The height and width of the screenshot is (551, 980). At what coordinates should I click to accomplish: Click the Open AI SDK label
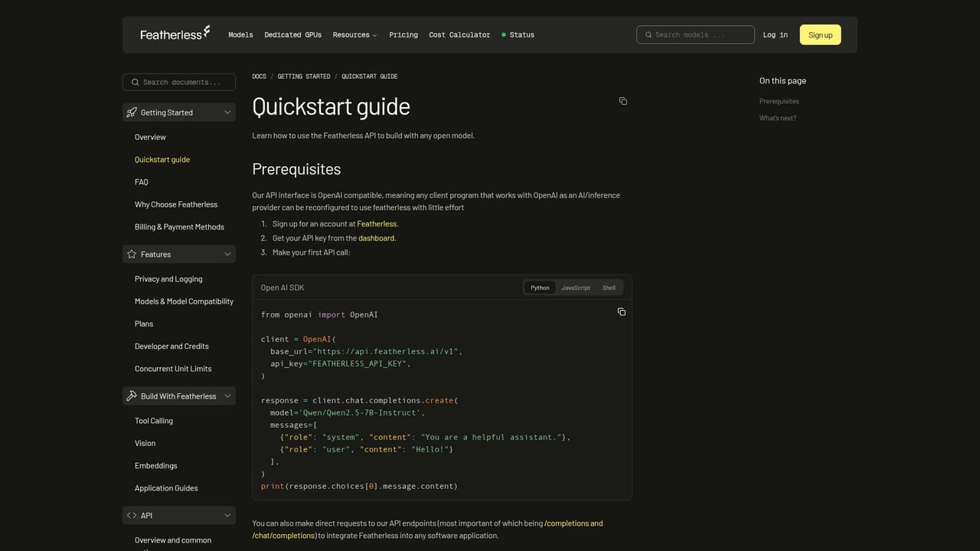coord(283,288)
